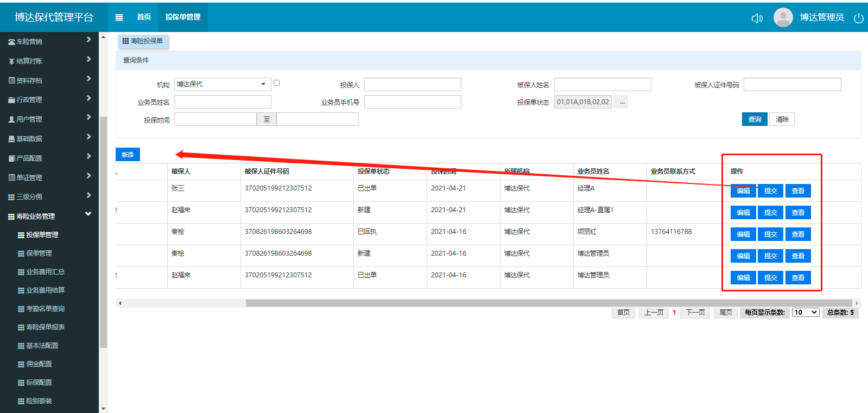Click the 查询 search button
The height and width of the screenshot is (413, 868).
755,119
